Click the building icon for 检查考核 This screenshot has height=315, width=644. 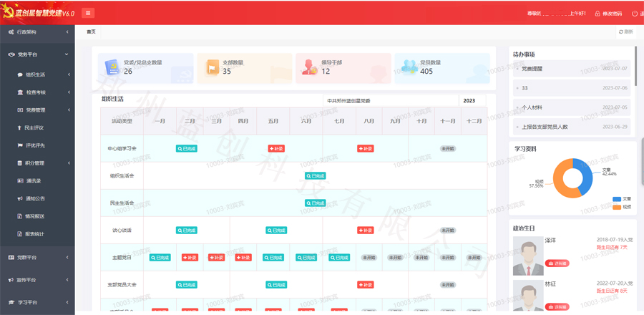click(x=20, y=92)
